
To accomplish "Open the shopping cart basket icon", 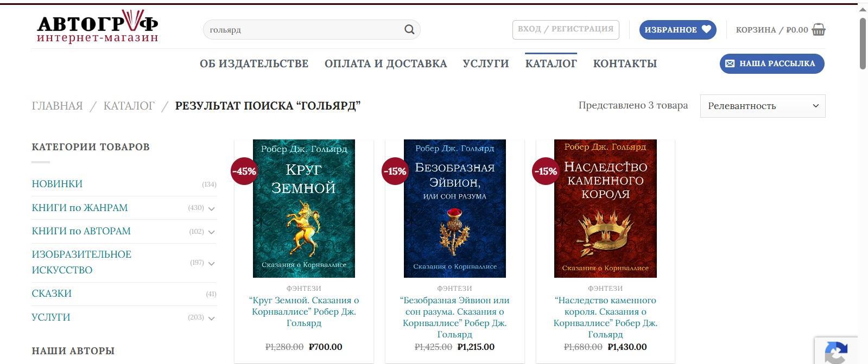I will pos(819,29).
